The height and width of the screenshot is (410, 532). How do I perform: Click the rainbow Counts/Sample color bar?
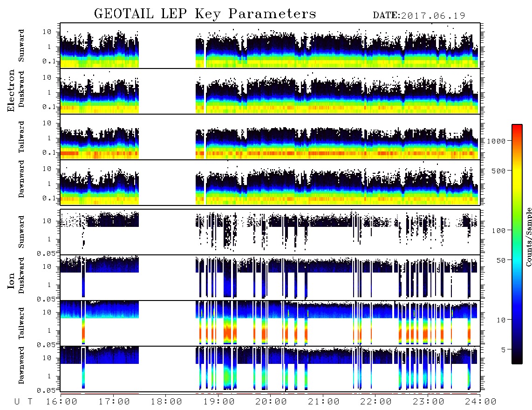pyautogui.click(x=517, y=245)
